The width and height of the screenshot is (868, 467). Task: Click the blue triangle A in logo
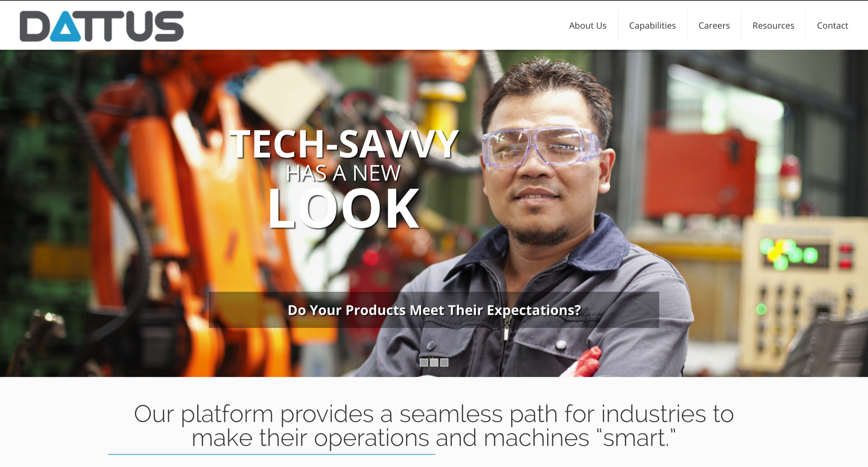65,27
